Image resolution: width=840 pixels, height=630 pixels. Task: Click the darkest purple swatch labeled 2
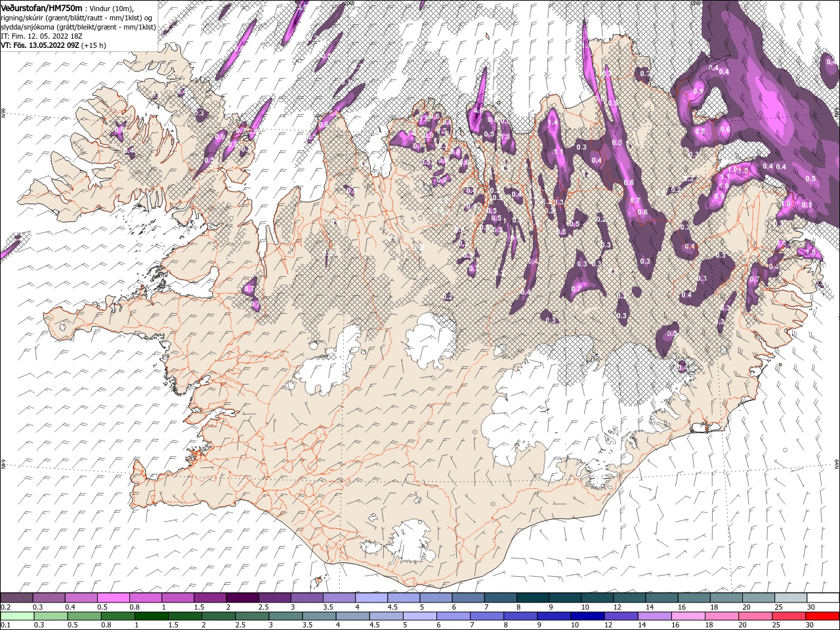pos(242,598)
